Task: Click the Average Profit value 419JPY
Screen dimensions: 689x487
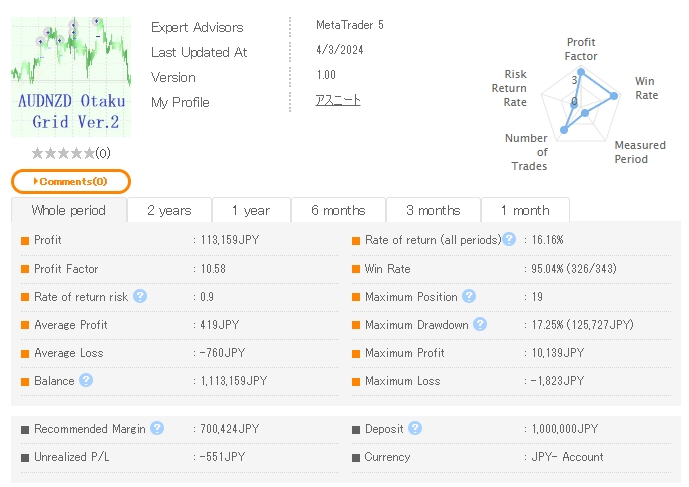Action: [220, 325]
